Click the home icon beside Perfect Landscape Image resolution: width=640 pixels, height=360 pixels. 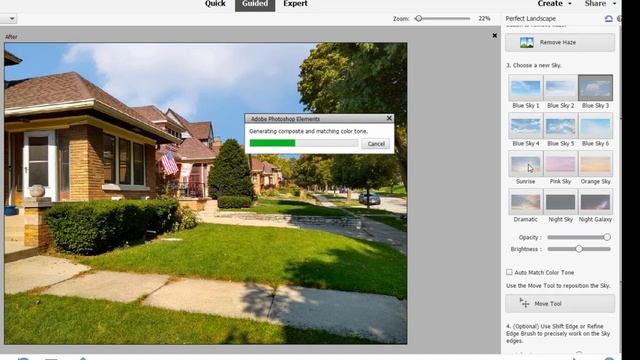[x=608, y=18]
